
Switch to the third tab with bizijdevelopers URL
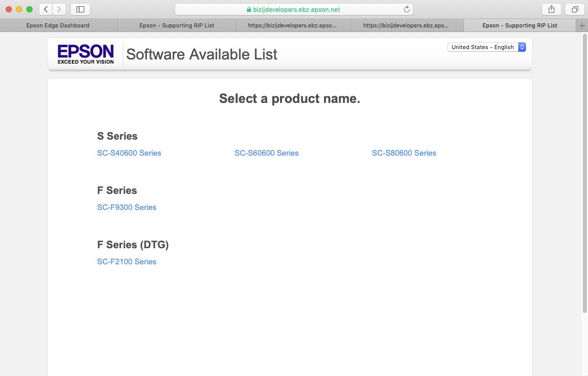click(292, 25)
